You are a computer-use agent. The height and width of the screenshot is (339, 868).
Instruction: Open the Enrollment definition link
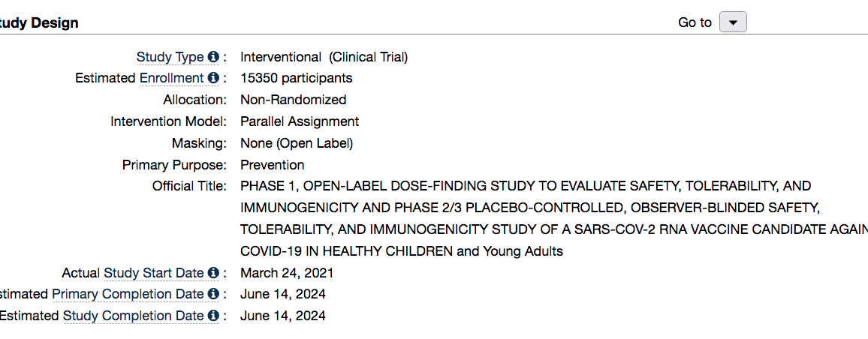pyautogui.click(x=172, y=79)
